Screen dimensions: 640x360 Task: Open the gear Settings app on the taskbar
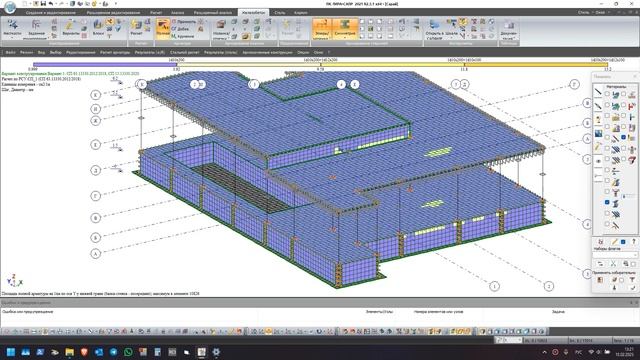pyautogui.click(x=216, y=352)
